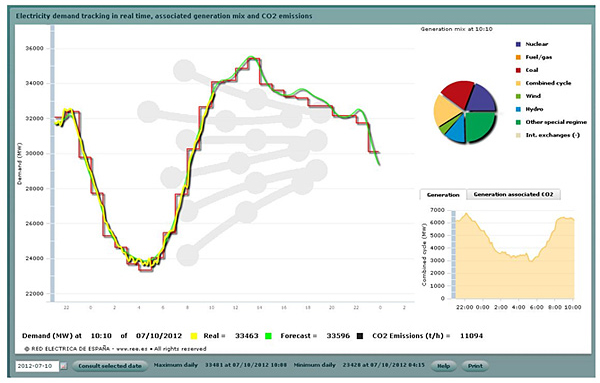Screen dimensions: 600x383
Task: Select the Combined cycle legend label
Action: (x=548, y=83)
